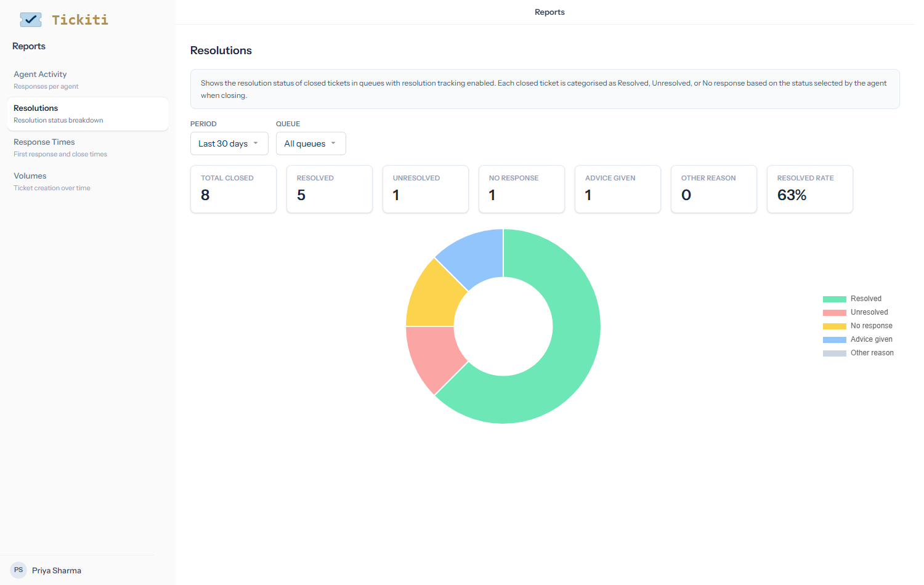The image size is (924, 585).
Task: Click the PS user avatar
Action: 18,570
